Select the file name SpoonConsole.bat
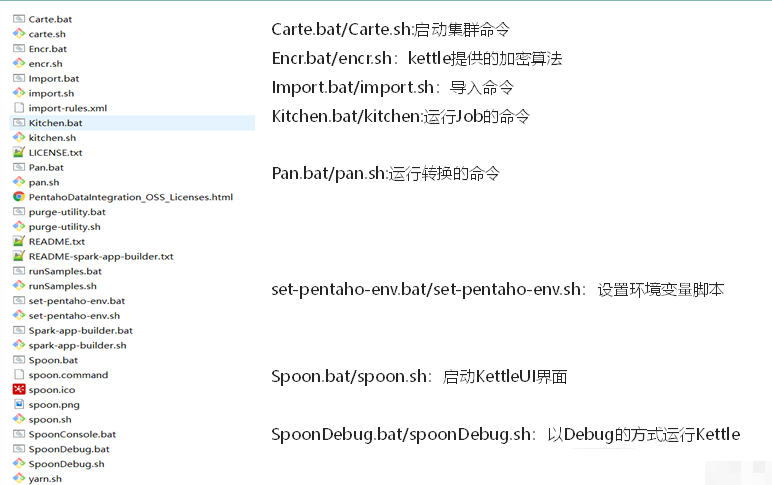This screenshot has width=772, height=485. click(x=72, y=434)
